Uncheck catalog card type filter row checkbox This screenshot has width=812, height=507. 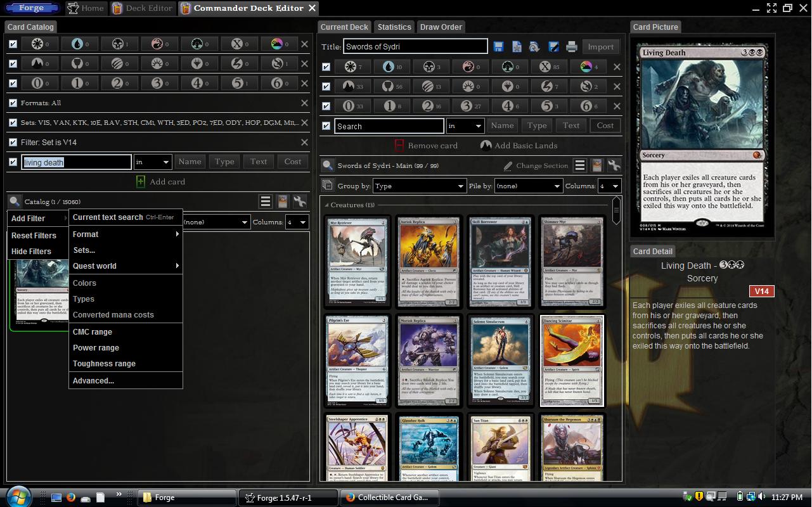point(13,63)
